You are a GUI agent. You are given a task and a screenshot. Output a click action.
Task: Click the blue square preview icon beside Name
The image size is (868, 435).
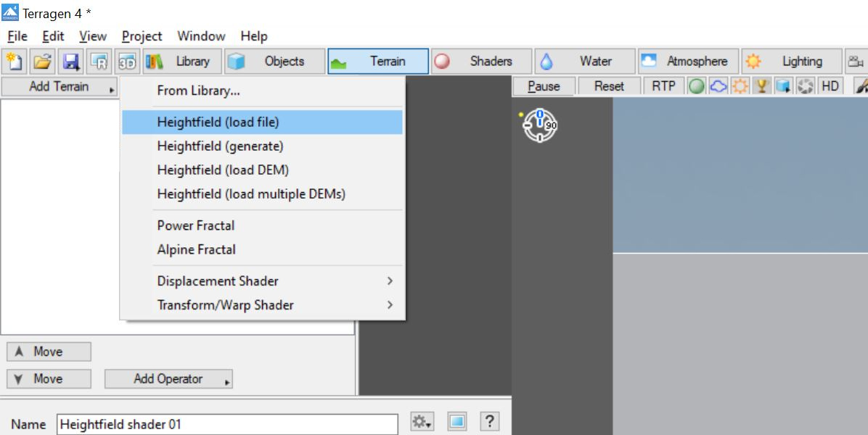point(456,422)
